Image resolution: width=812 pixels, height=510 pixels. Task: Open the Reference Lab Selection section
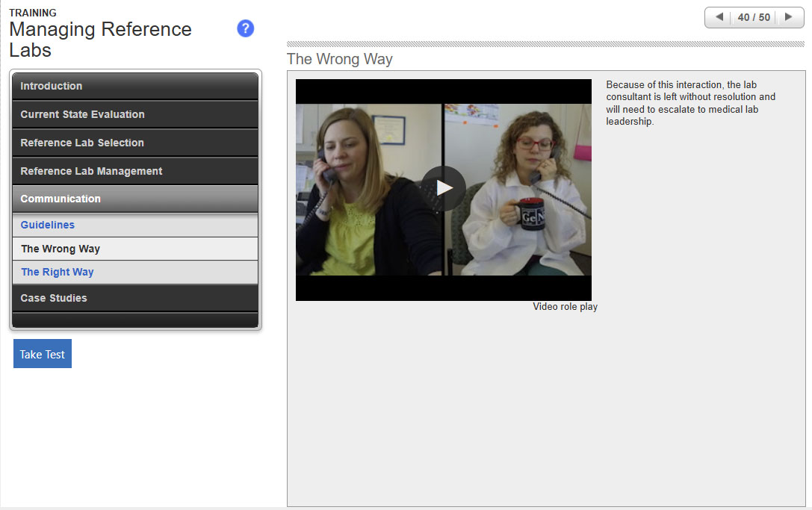[x=135, y=143]
